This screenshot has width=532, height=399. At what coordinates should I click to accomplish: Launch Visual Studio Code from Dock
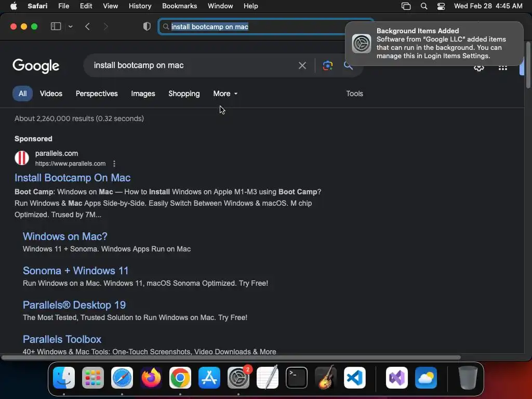pos(355,378)
